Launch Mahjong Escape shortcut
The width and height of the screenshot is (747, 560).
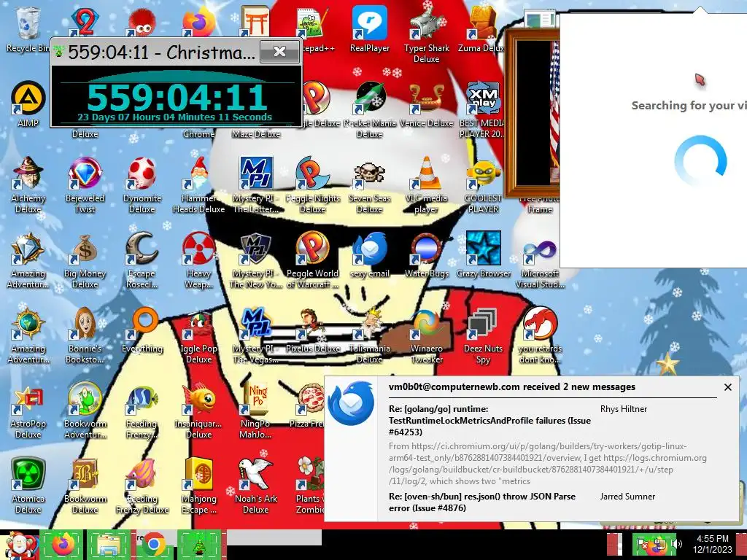coord(198,485)
